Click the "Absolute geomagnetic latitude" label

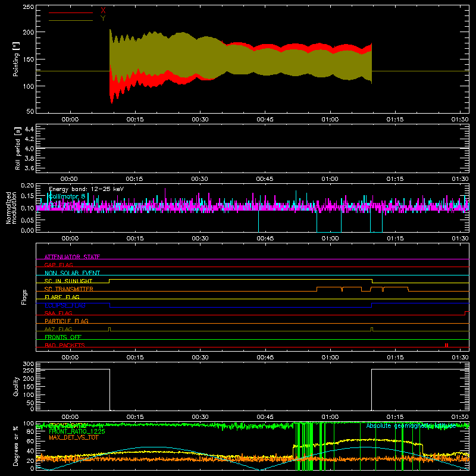[411, 426]
